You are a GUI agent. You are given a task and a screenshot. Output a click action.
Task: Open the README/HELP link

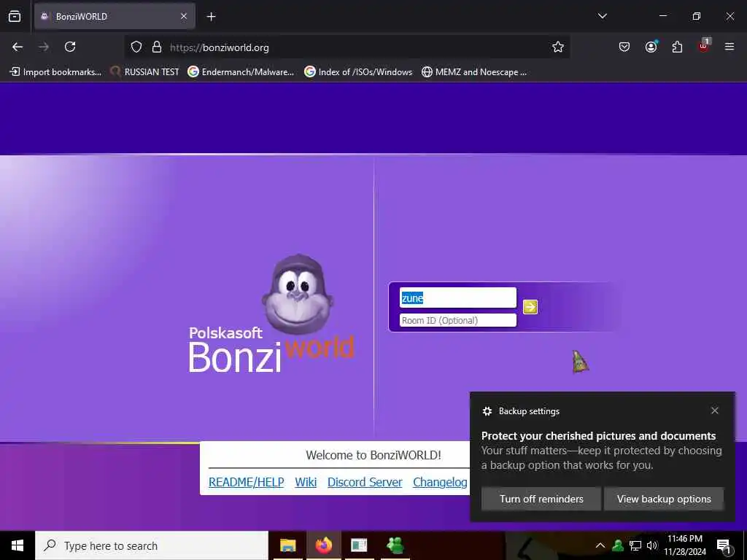(247, 482)
